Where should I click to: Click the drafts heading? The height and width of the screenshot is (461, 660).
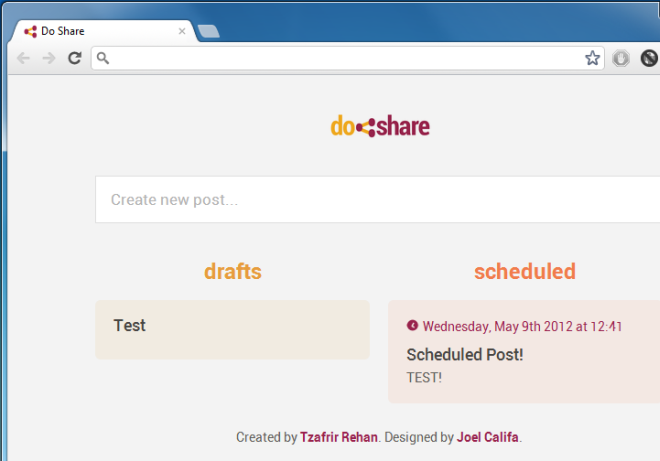click(233, 272)
